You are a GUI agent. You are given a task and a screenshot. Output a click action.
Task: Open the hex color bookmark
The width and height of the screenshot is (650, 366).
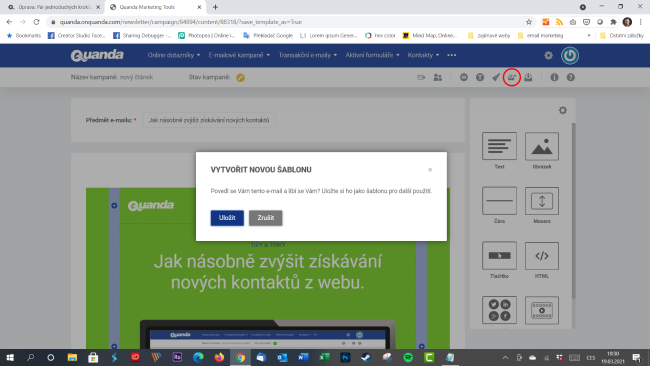380,36
